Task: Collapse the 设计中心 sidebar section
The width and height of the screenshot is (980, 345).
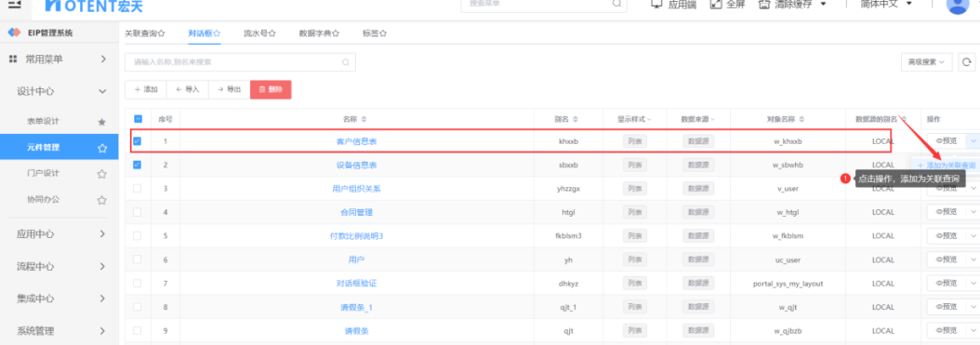Action: click(x=60, y=91)
